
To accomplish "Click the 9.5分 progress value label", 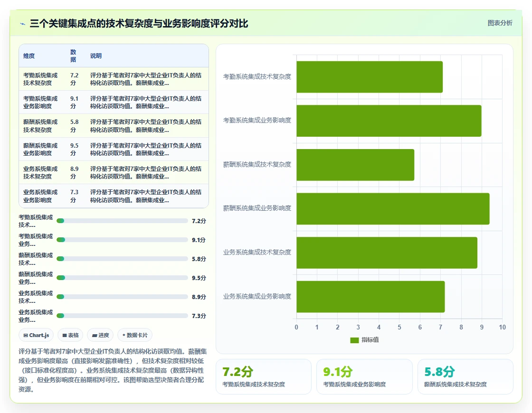I will click(x=199, y=278).
